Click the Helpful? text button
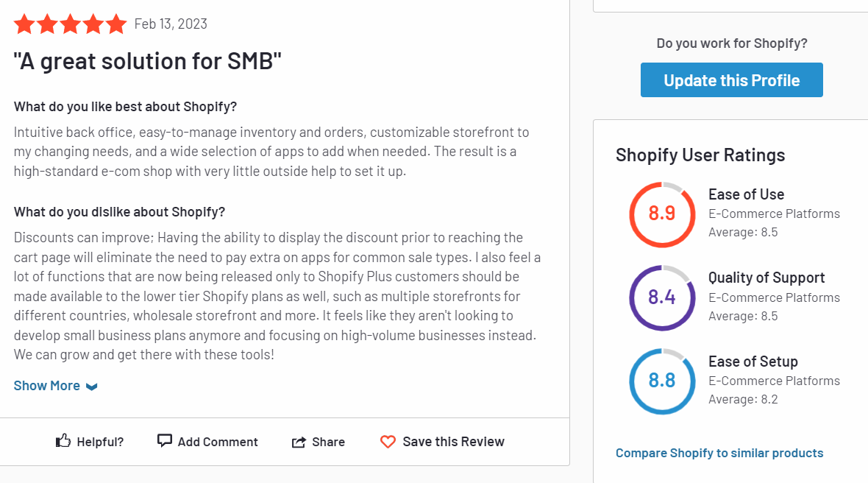 coord(100,442)
